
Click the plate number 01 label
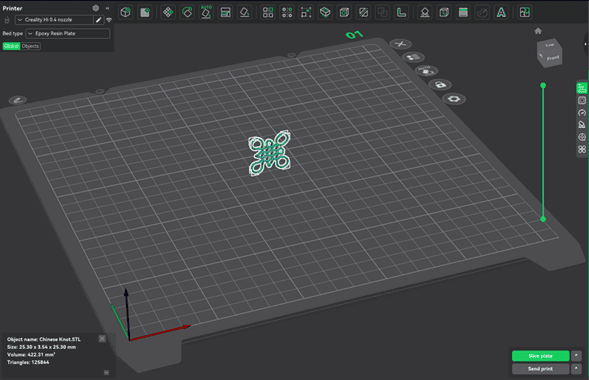(354, 35)
